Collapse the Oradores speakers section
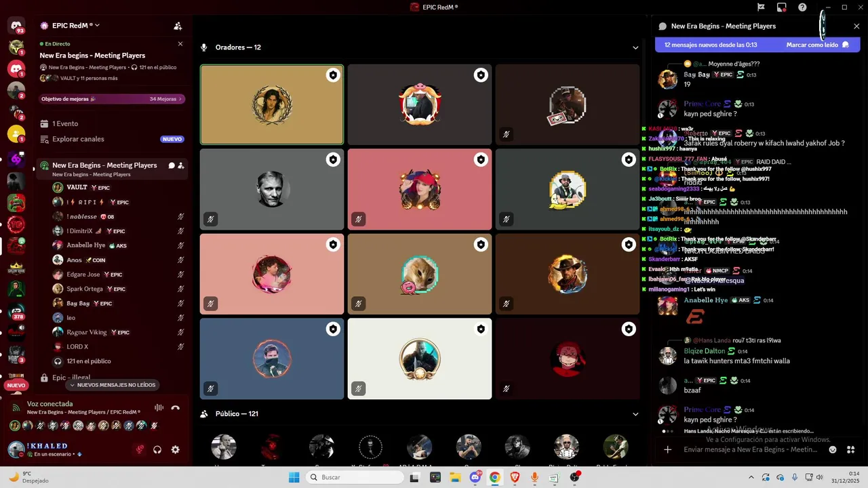This screenshot has width=868, height=488. (635, 47)
